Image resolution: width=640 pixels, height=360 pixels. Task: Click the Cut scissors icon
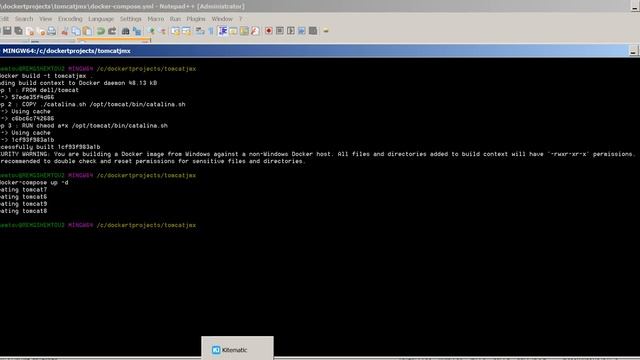64,31
